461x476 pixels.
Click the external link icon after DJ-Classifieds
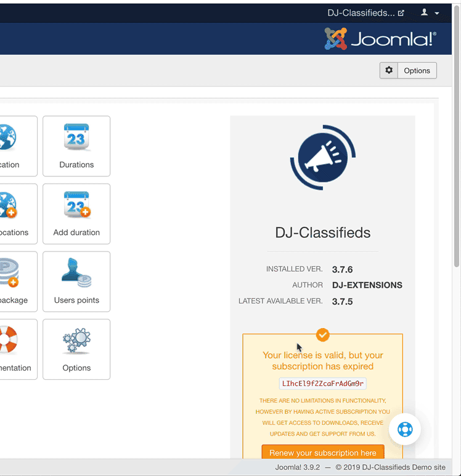pyautogui.click(x=401, y=13)
